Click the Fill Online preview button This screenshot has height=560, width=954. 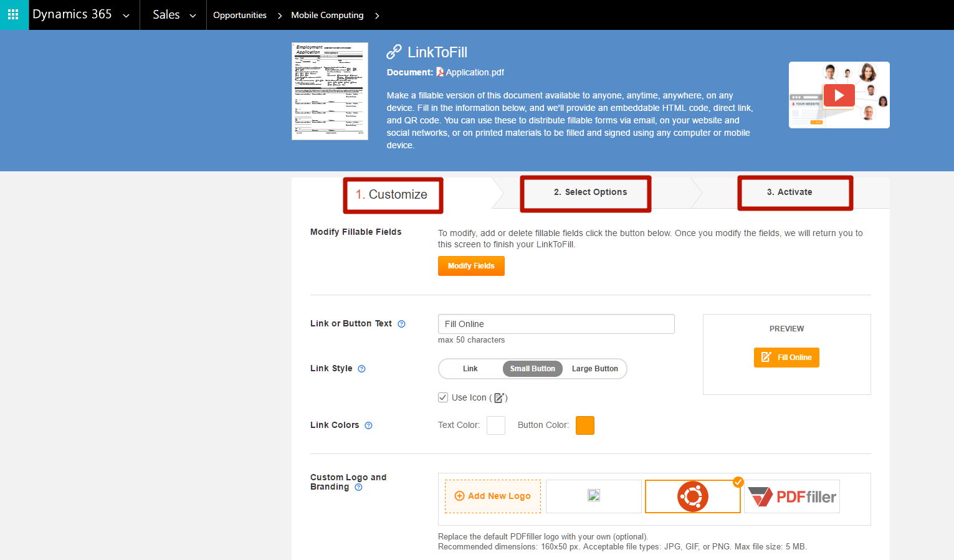click(786, 358)
